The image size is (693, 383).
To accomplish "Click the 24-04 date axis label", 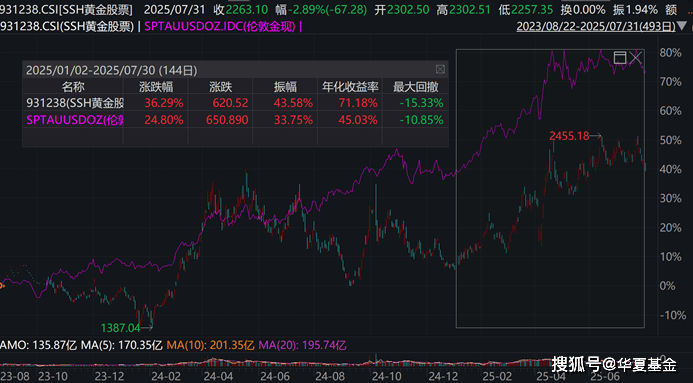I will click(219, 376).
